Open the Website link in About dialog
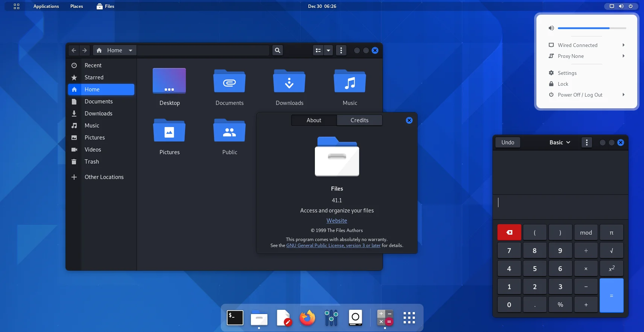The image size is (644, 332). [x=337, y=221]
